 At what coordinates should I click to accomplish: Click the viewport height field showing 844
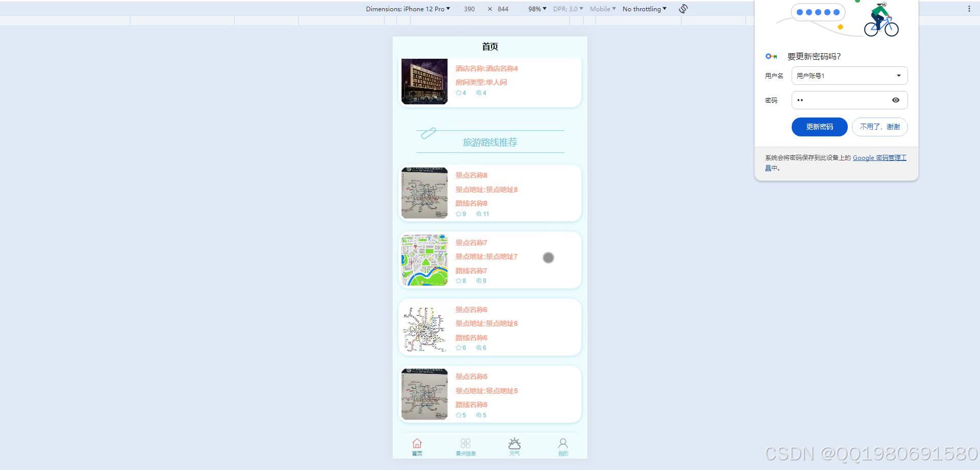coord(503,9)
